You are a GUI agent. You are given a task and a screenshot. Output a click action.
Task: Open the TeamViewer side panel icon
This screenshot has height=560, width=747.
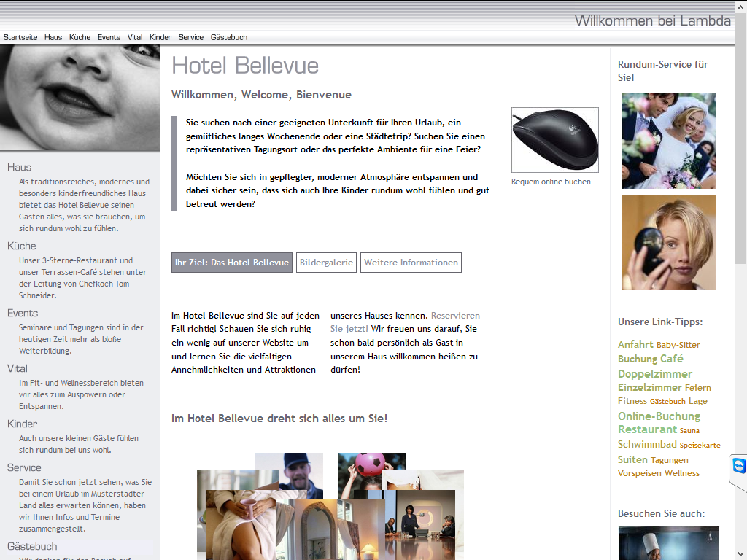(739, 466)
